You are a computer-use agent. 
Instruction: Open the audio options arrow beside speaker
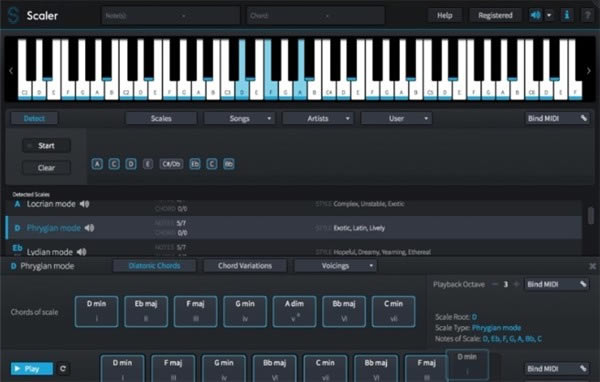(549, 15)
